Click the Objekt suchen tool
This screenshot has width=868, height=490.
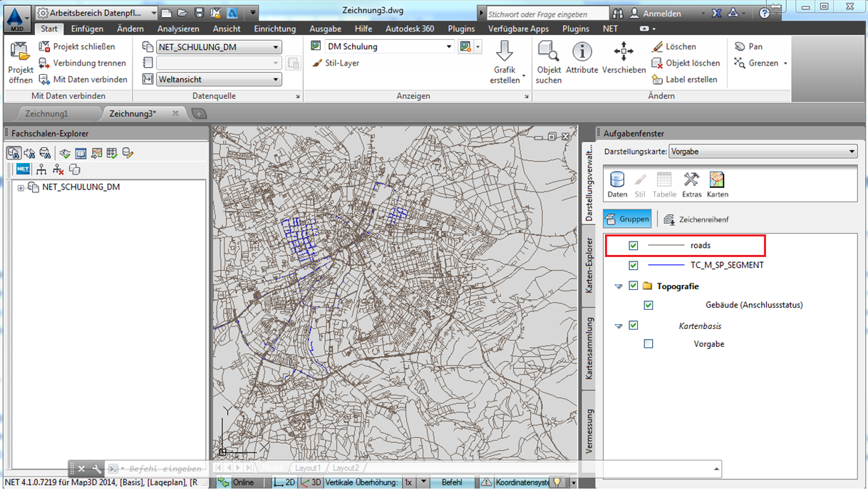pos(549,63)
